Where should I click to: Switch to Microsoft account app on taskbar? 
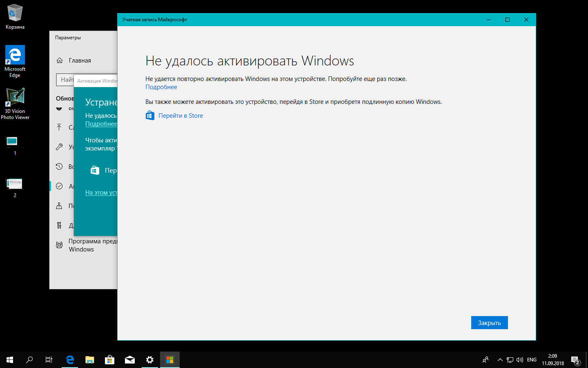(x=170, y=360)
